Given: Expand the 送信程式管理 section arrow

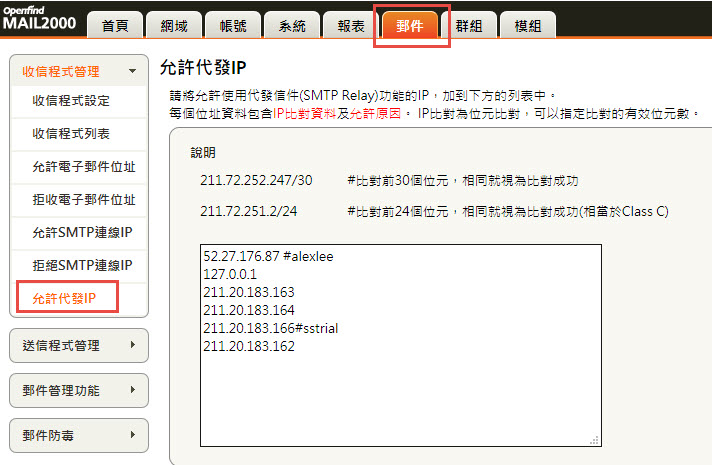Looking at the screenshot, I should pos(133,345).
